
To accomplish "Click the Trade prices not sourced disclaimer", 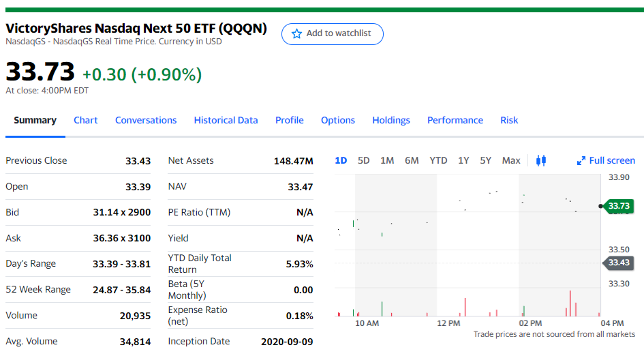I will point(554,334).
